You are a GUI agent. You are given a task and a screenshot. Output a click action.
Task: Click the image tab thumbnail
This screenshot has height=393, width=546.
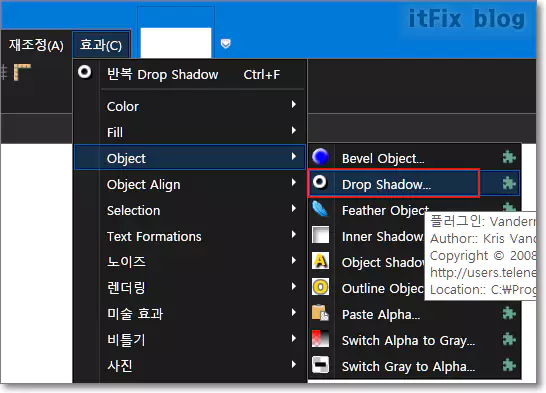click(176, 42)
